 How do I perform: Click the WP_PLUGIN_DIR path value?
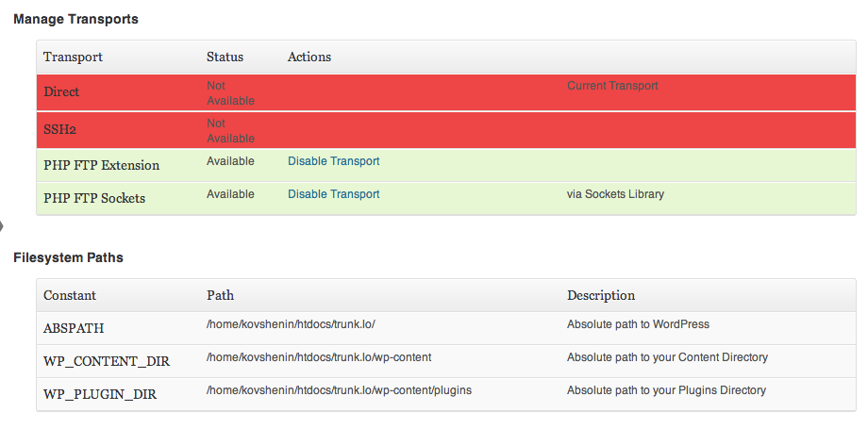(x=340, y=390)
